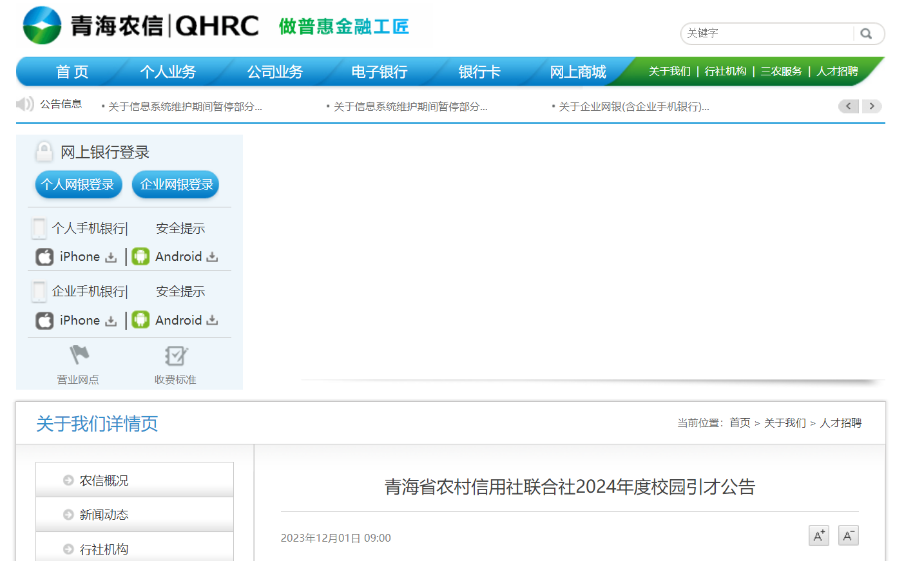Click 关于我们 in the breadcrumb
Image resolution: width=924 pixels, height=561 pixels.
coord(785,423)
